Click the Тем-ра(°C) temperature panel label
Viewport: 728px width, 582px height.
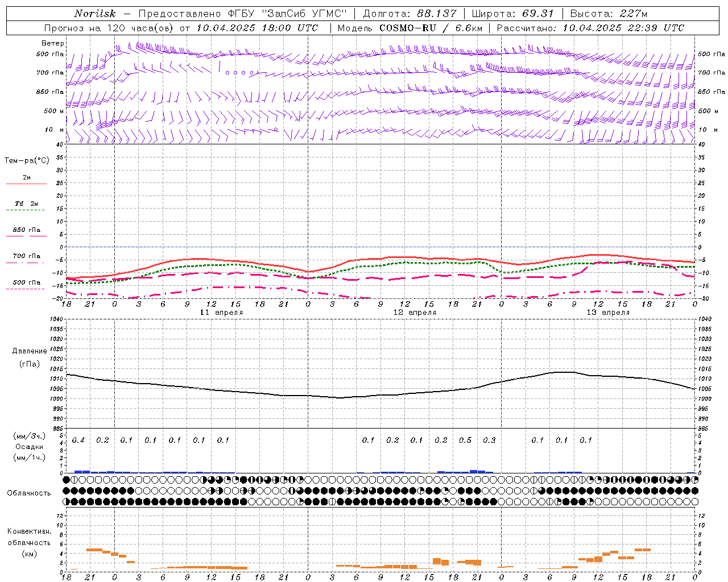coord(27,161)
